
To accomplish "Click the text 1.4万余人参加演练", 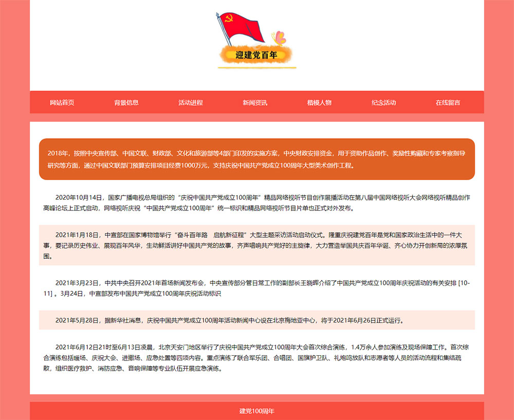I will coord(374,347).
